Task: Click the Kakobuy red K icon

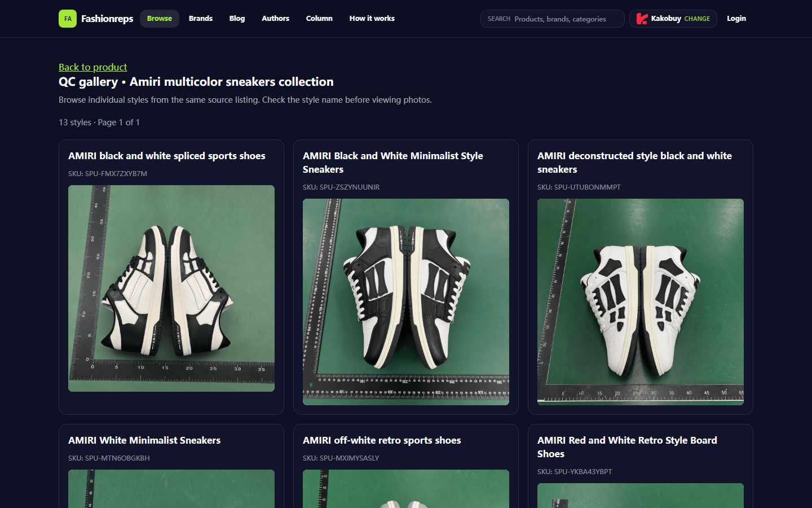Action: click(x=642, y=19)
